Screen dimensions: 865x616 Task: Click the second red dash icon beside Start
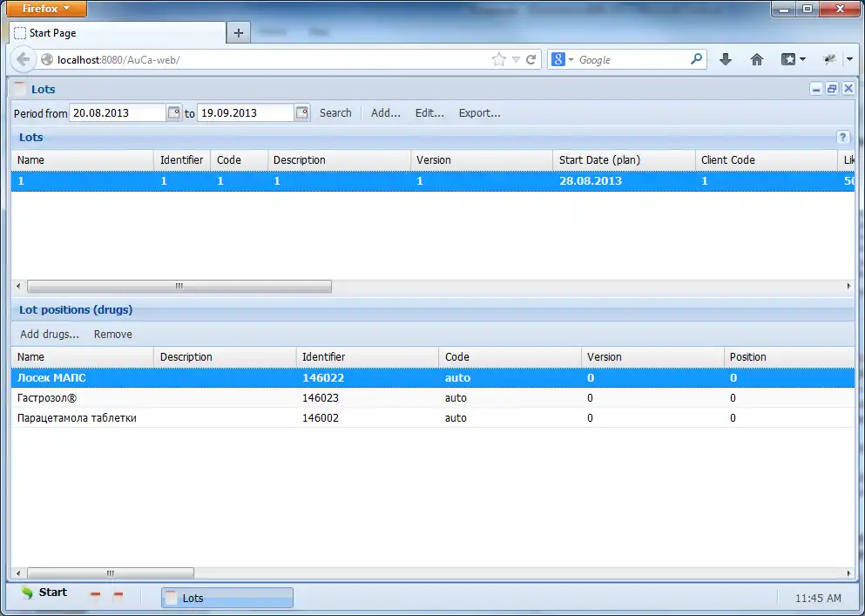coord(118,594)
